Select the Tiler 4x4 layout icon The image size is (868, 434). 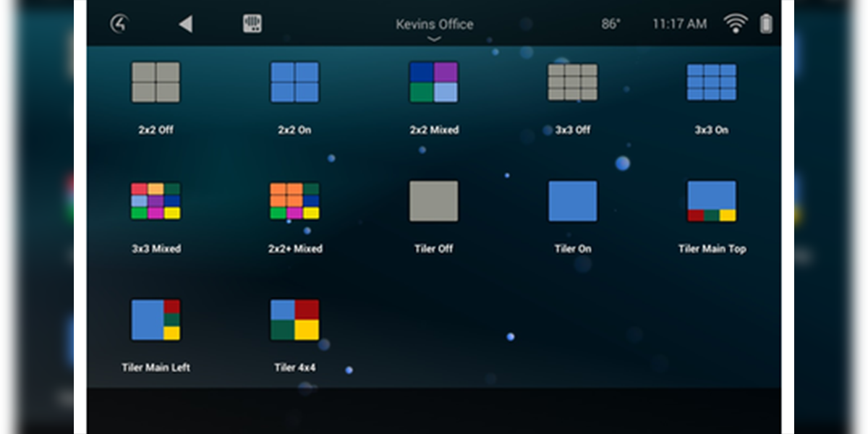(x=294, y=320)
